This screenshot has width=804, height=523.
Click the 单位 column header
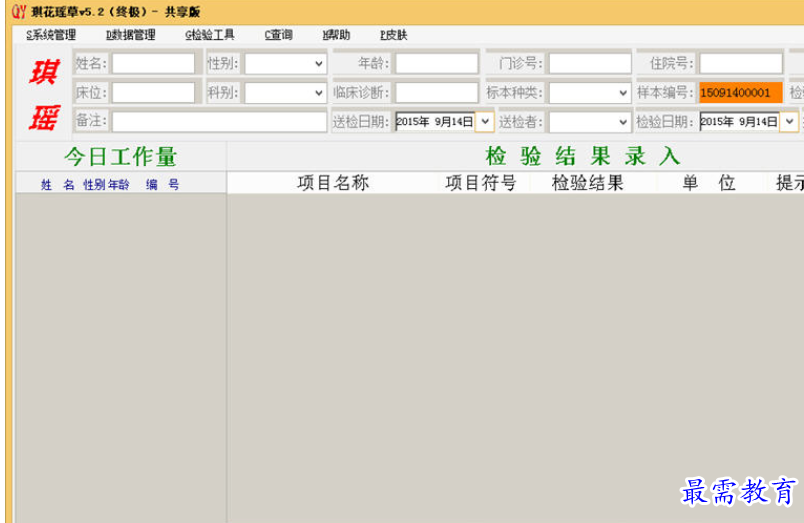(709, 183)
